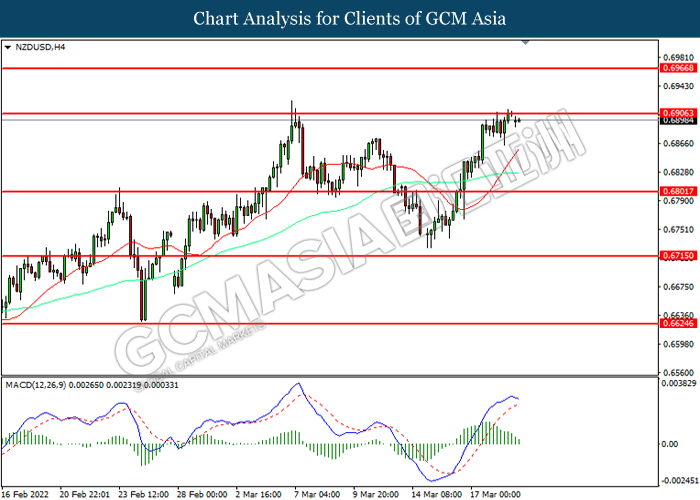
Task: Click the 23 Feb 12:00 time label
Action: coord(143,494)
